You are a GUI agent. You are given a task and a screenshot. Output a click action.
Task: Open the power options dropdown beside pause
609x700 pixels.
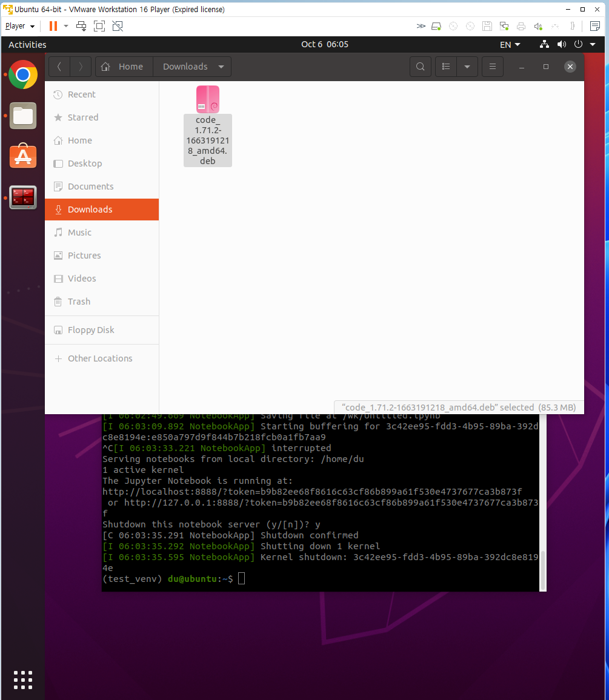[x=66, y=26]
